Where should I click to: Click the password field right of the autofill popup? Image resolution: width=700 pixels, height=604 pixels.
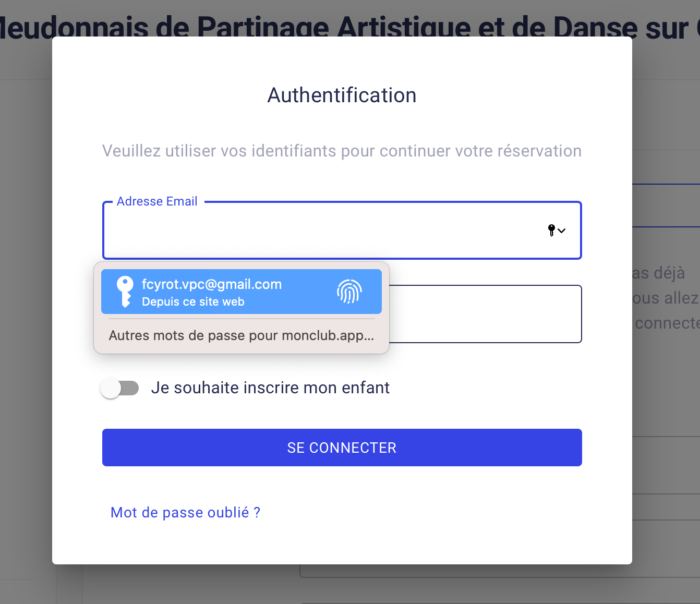pos(485,314)
